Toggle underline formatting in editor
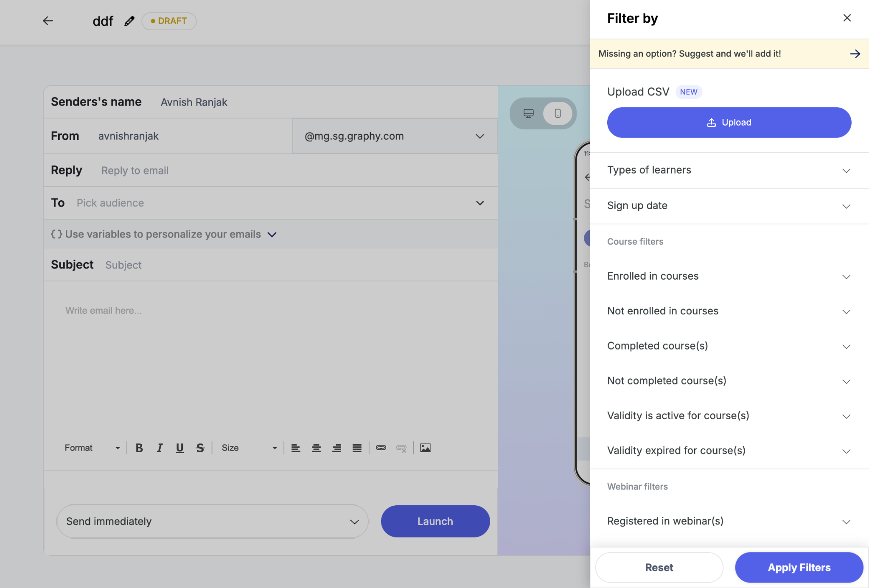The image size is (869, 588). click(x=180, y=448)
